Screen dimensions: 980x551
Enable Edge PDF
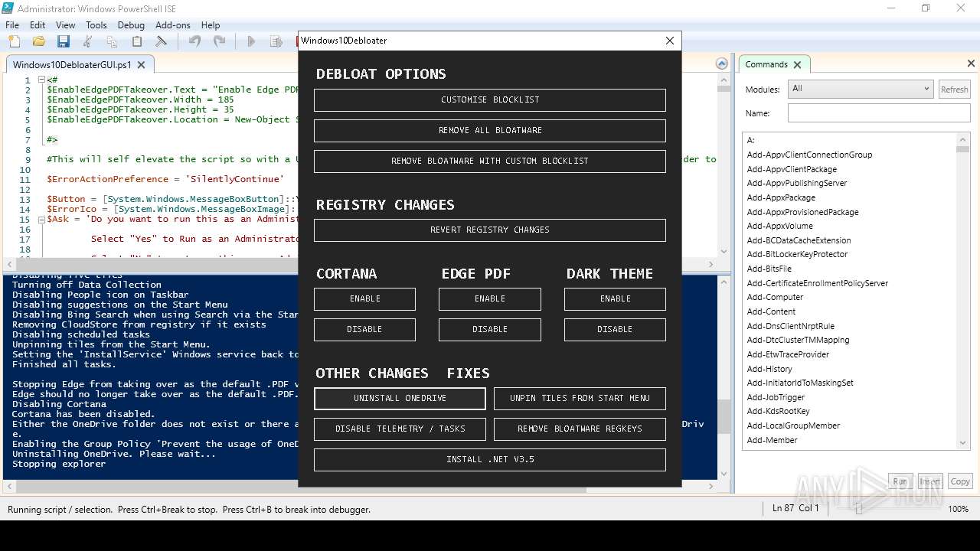pyautogui.click(x=490, y=298)
